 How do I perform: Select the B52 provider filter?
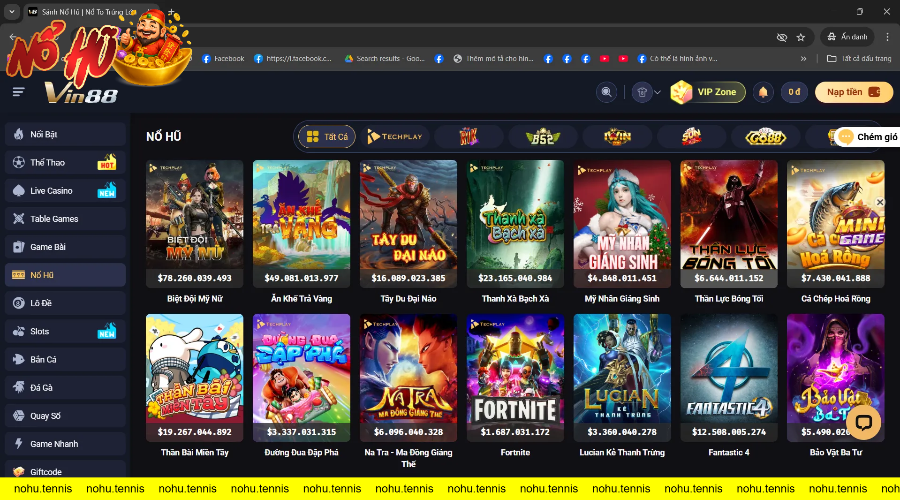pyautogui.click(x=542, y=137)
